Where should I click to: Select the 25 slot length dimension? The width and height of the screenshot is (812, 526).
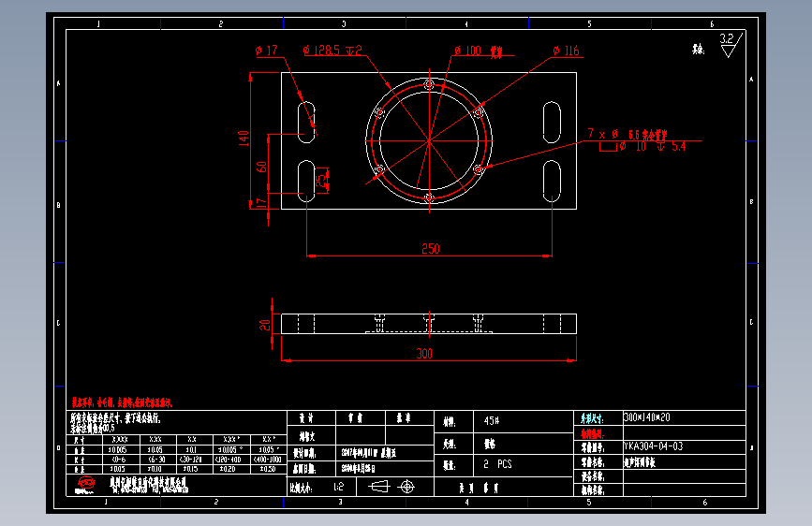coord(321,180)
